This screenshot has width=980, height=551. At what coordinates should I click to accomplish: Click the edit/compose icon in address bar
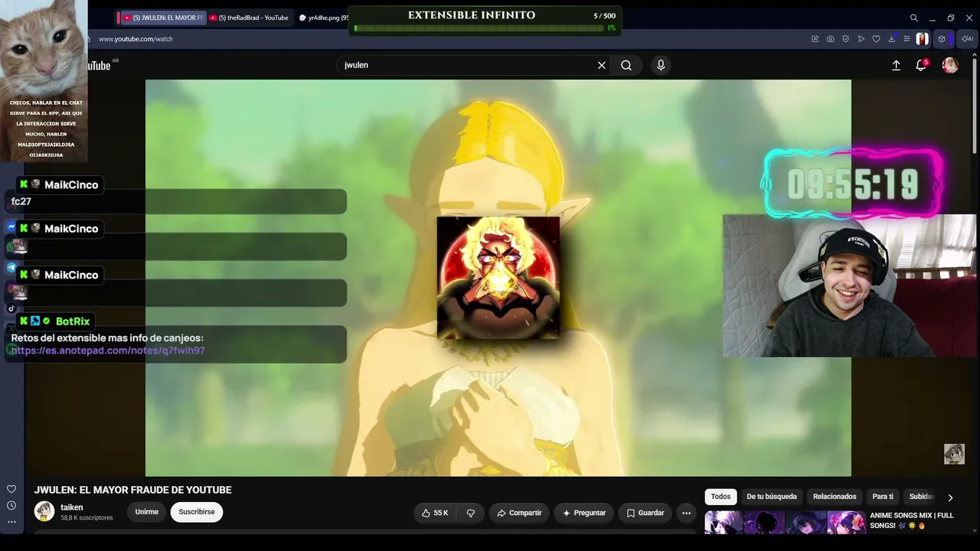(815, 39)
